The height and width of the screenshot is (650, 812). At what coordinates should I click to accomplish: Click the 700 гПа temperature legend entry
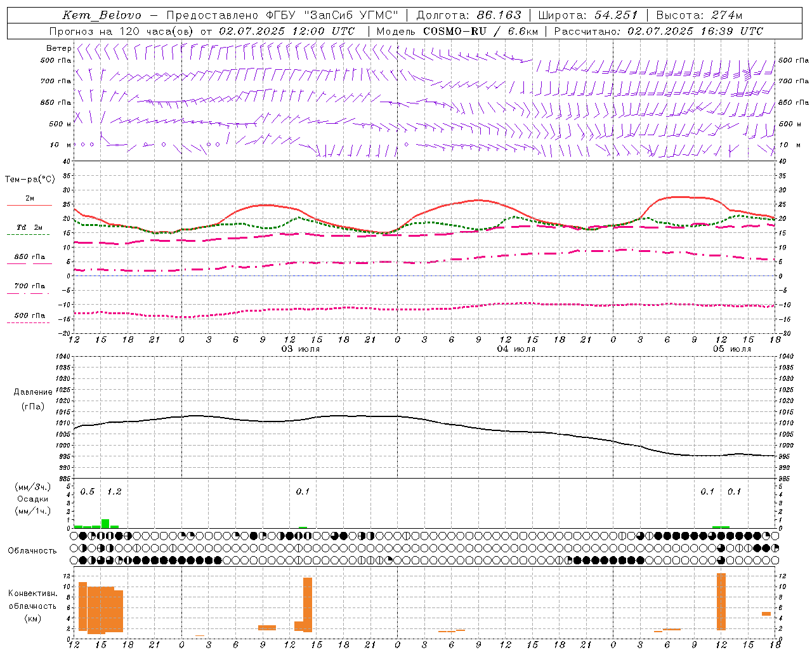coord(29,286)
